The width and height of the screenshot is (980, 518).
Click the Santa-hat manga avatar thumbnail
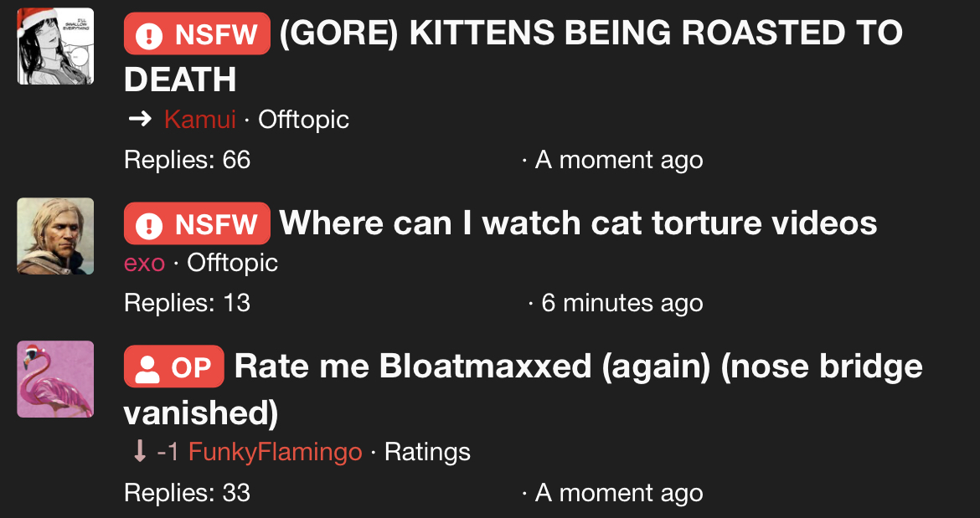pyautogui.click(x=55, y=46)
